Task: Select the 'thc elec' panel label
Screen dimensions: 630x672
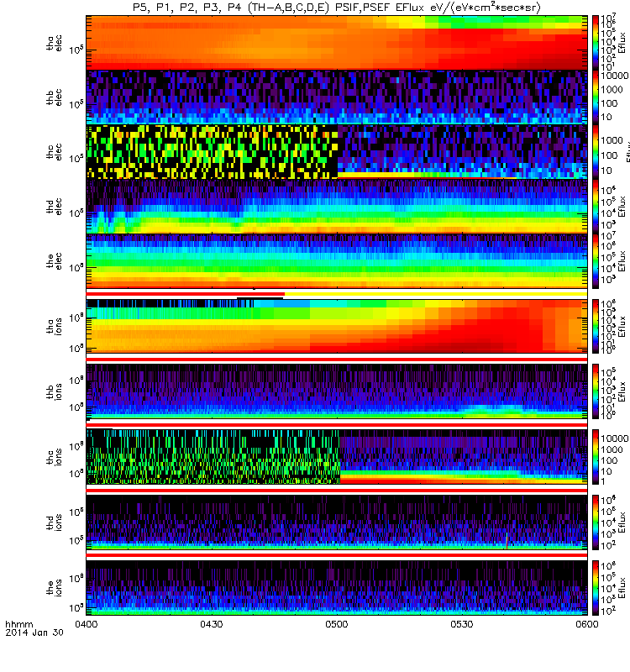Action: pos(54,152)
